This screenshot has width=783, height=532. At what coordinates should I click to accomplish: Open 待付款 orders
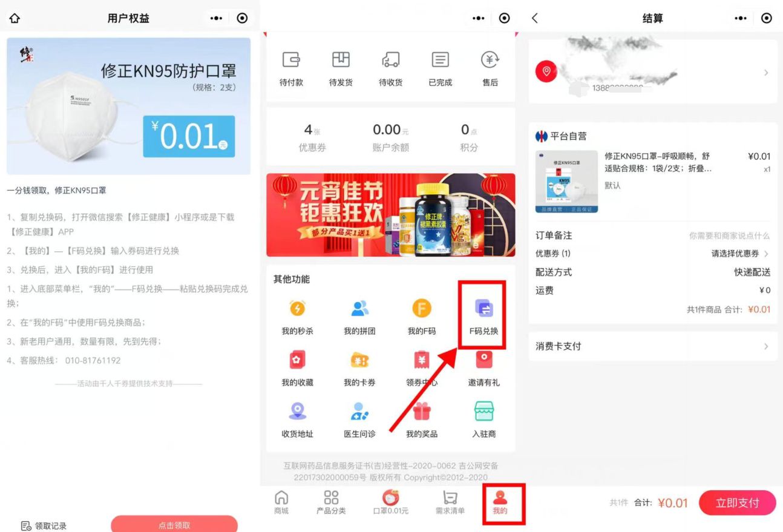tap(291, 69)
